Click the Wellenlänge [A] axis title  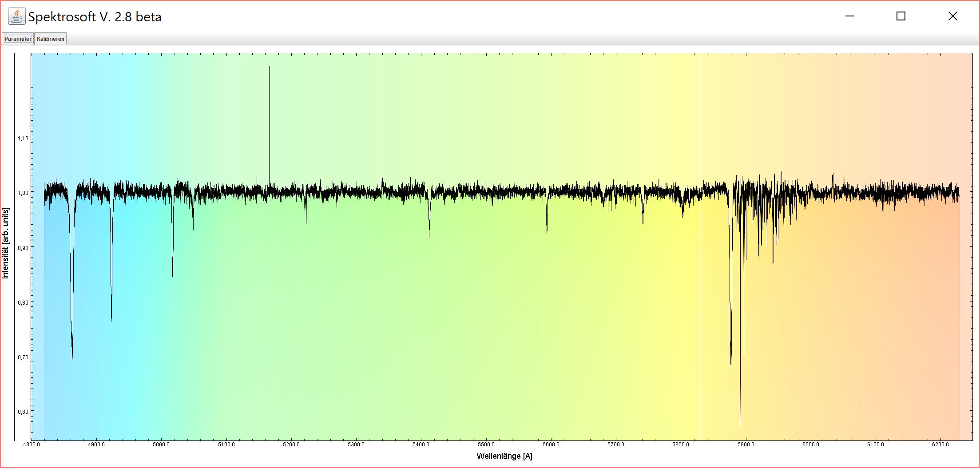[x=504, y=456]
